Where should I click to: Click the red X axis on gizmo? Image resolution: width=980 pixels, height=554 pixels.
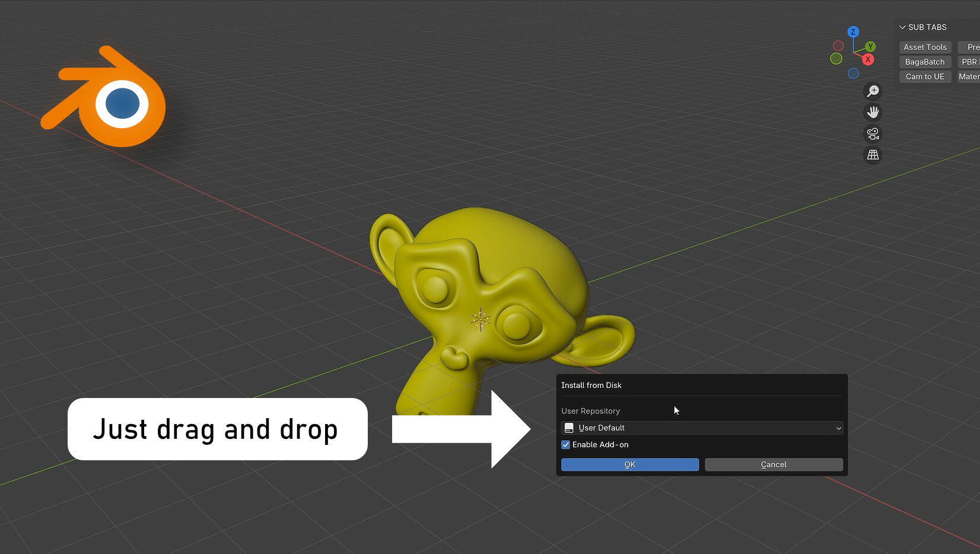tap(868, 59)
